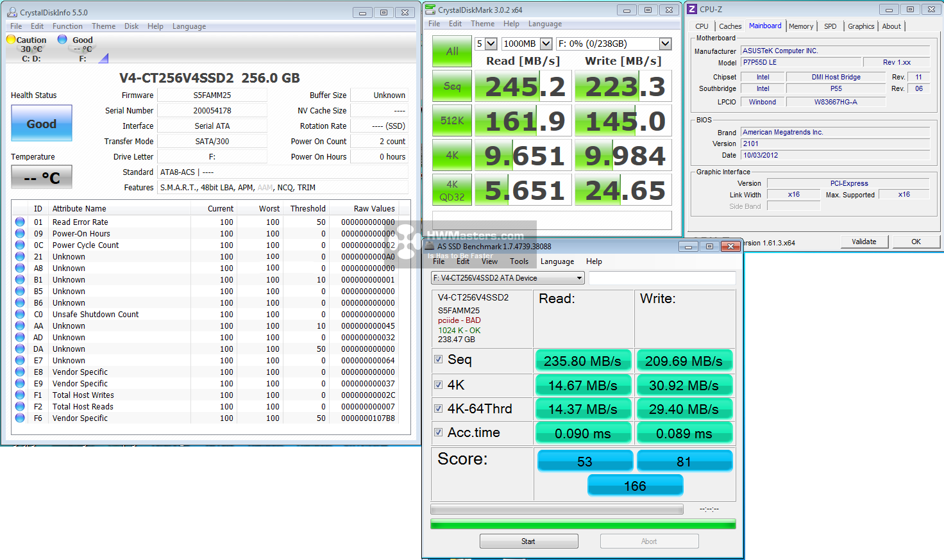
Task: Click the status orb for attribute 21
Action: (x=20, y=256)
